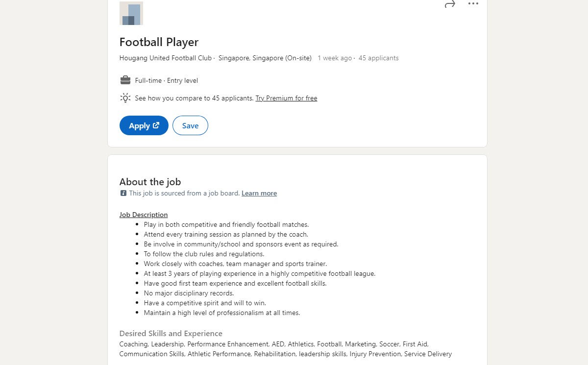The width and height of the screenshot is (588, 365).
Task: Click the lightbulb insights icon
Action: pos(125,98)
